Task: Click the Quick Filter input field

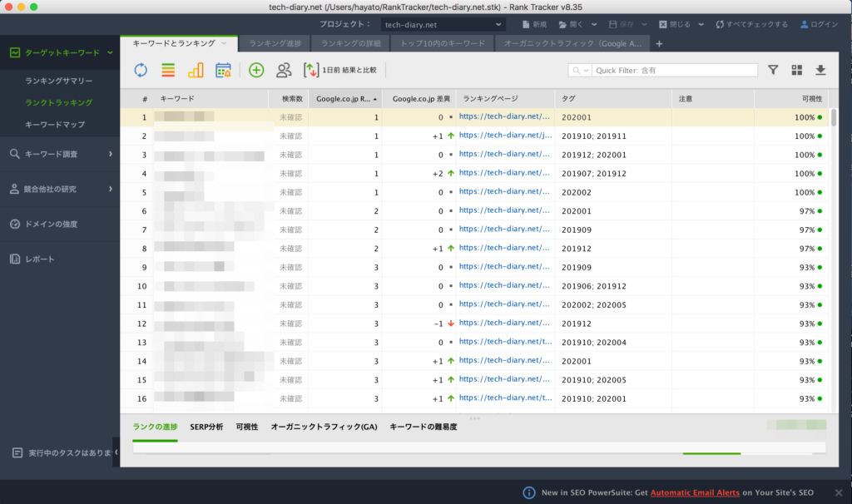Action: tap(674, 71)
